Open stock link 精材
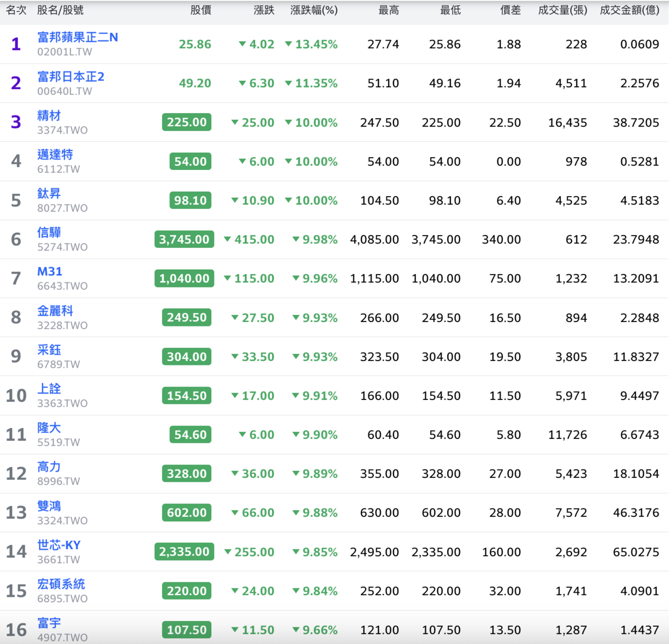 [x=49, y=115]
